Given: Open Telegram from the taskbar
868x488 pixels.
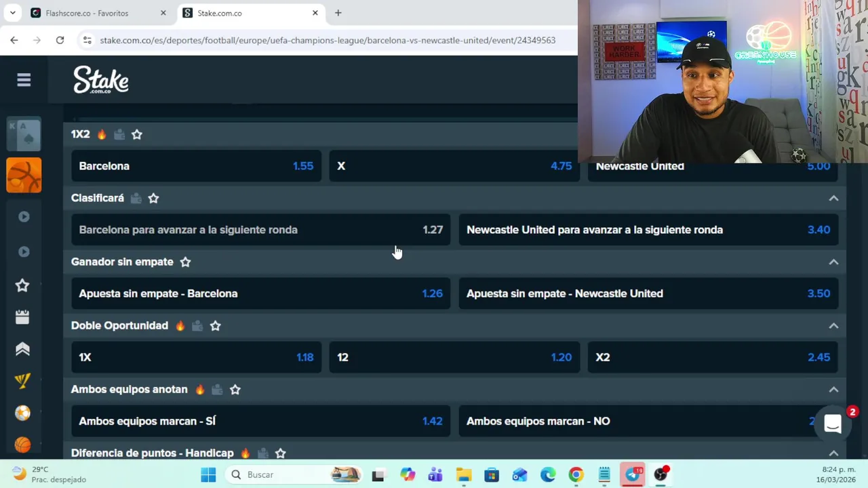Looking at the screenshot, I should [x=633, y=474].
